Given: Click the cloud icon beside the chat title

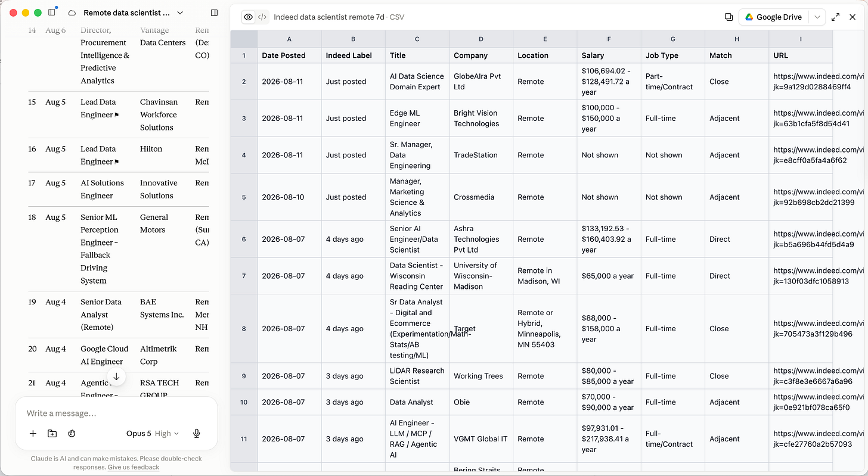Looking at the screenshot, I should 72,13.
